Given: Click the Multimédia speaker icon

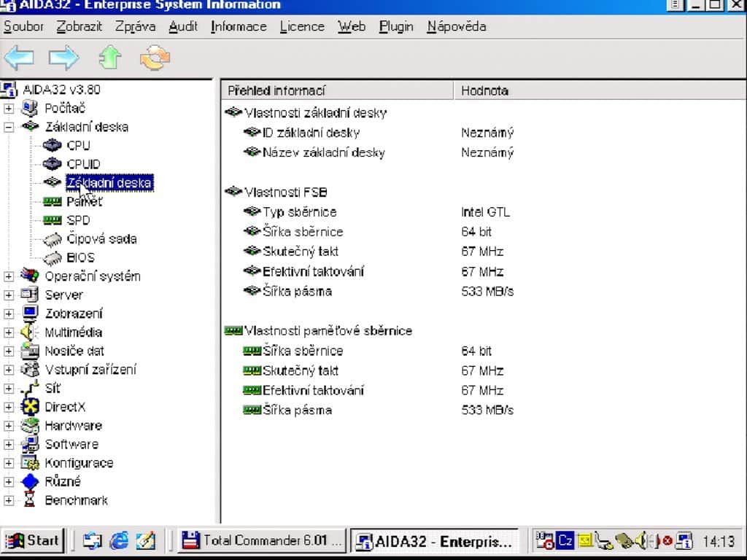Looking at the screenshot, I should coord(29,332).
